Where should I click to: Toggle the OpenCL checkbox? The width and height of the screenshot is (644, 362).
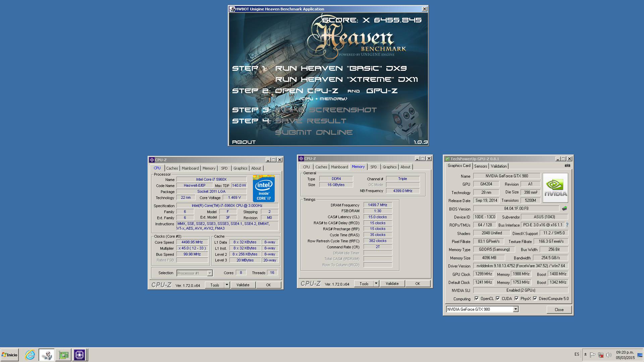(477, 298)
